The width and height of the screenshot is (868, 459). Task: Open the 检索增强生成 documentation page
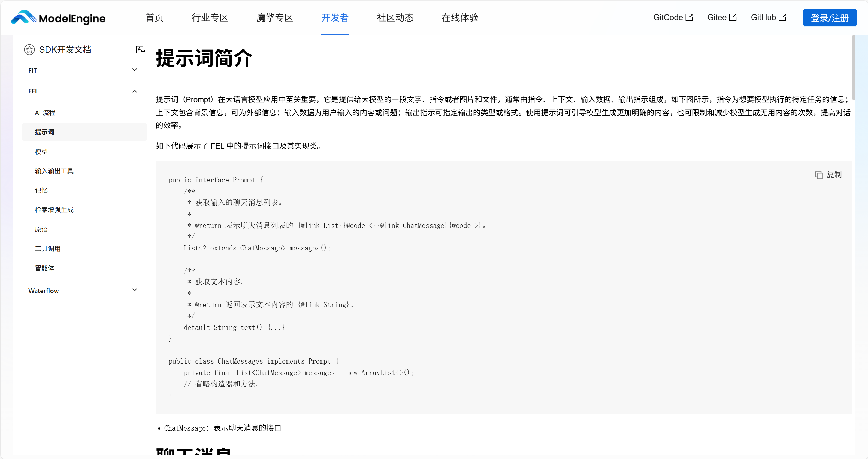pos(54,209)
